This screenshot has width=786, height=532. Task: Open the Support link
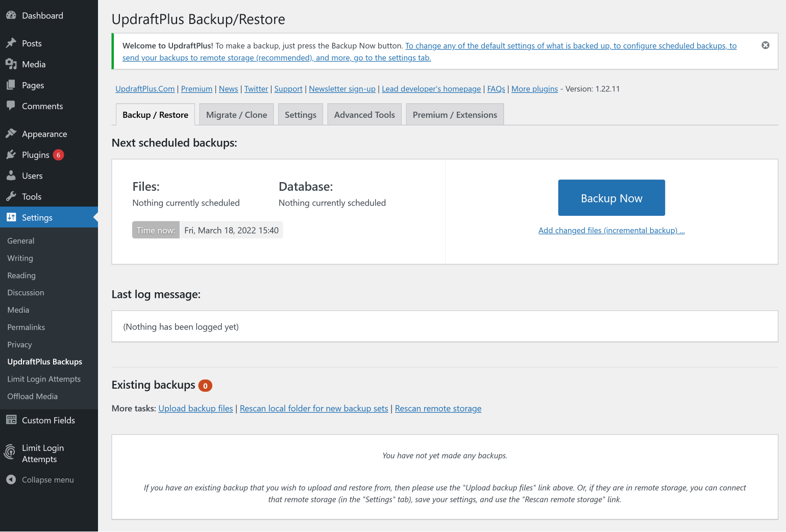pos(288,89)
